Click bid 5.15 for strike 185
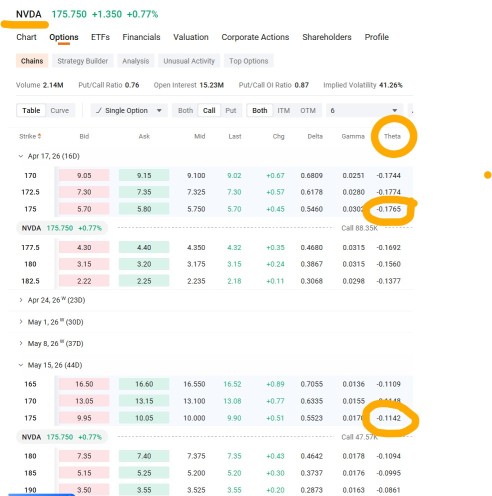492x496 pixels. tap(84, 473)
